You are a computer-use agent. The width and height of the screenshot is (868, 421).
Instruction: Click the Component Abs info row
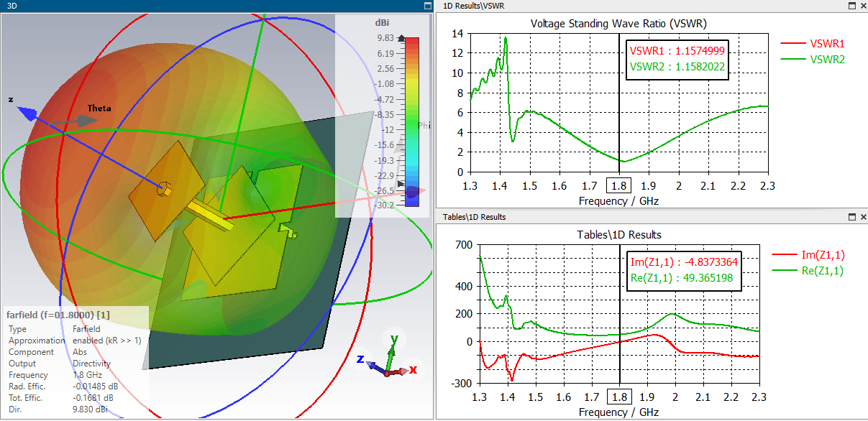click(x=47, y=352)
